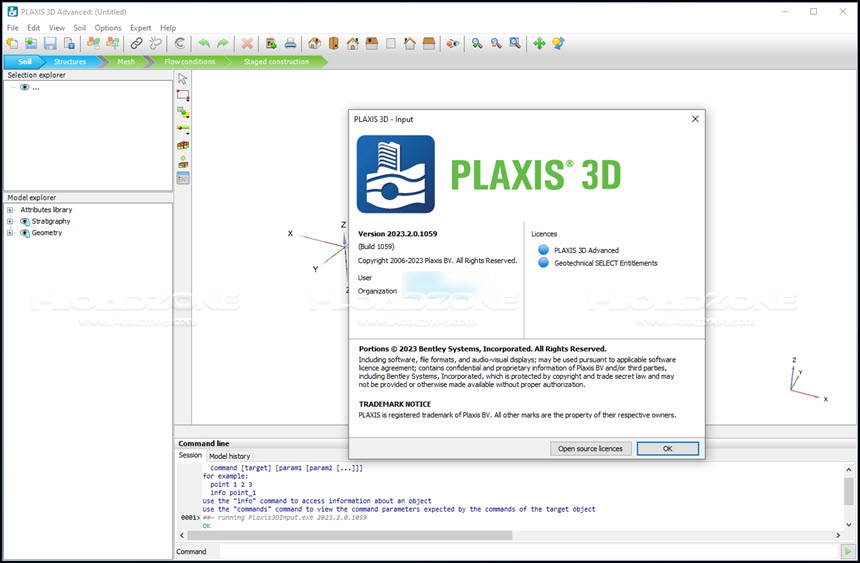
Task: Switch to the Structures mode tab
Action: point(70,61)
